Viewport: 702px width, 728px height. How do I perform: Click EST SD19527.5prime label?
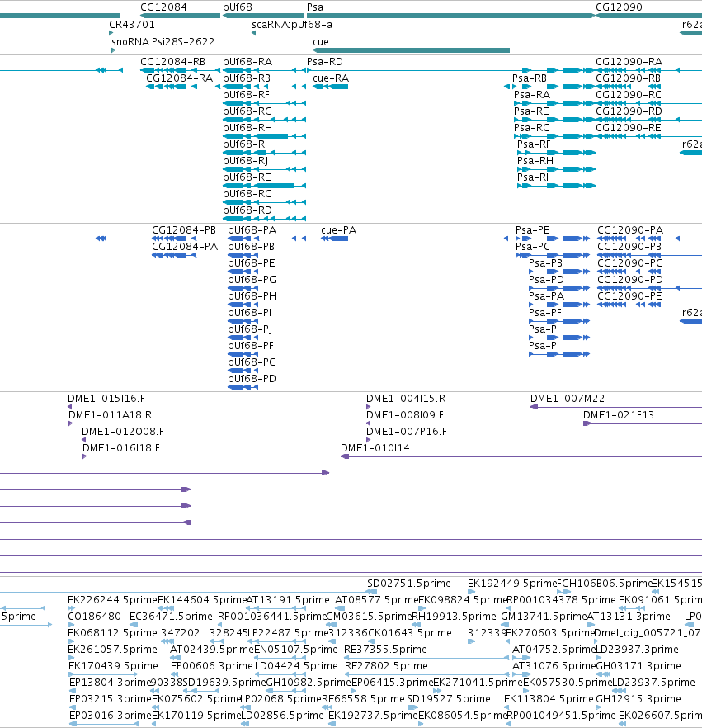click(449, 699)
